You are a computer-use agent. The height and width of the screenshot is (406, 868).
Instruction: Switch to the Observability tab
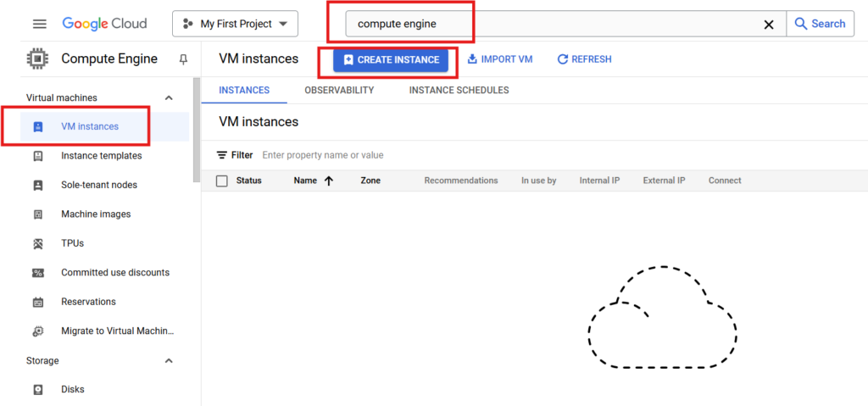coord(339,90)
